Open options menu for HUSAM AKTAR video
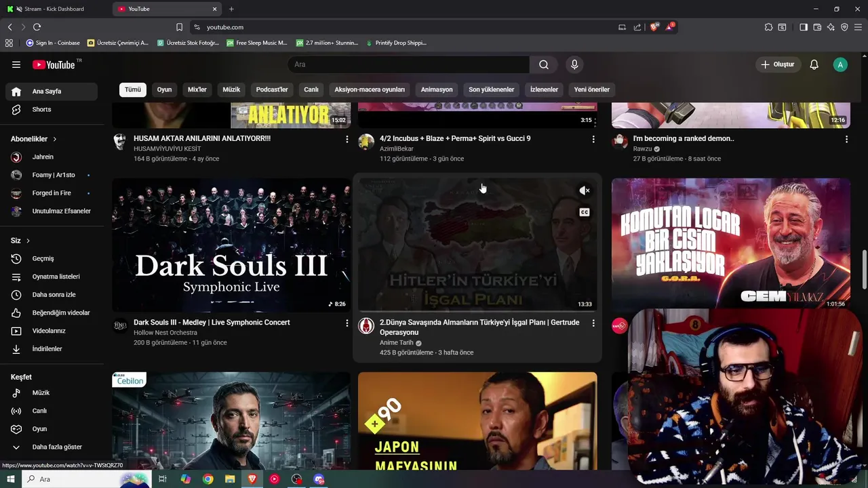The height and width of the screenshot is (488, 868). [347, 139]
